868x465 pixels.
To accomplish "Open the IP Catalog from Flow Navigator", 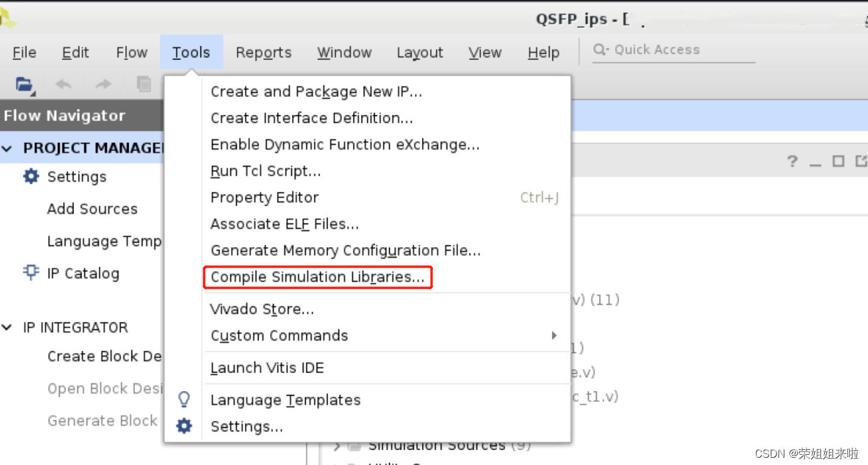I will (x=83, y=273).
